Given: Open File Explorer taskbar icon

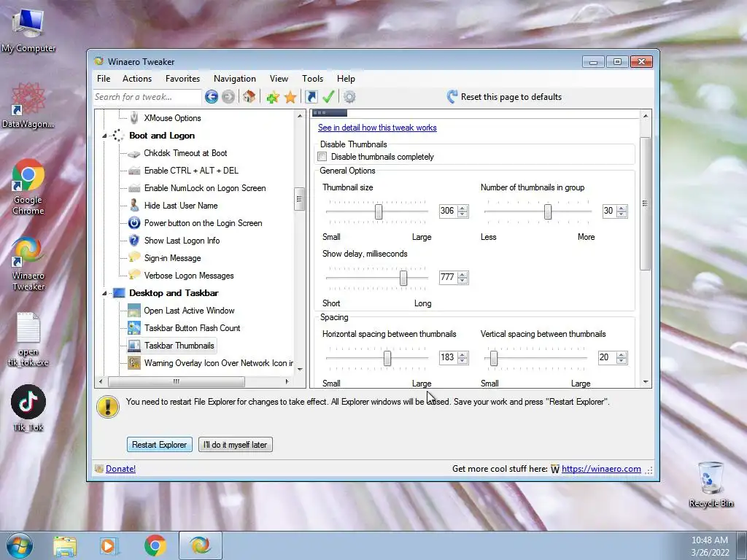Looking at the screenshot, I should click(65, 545).
